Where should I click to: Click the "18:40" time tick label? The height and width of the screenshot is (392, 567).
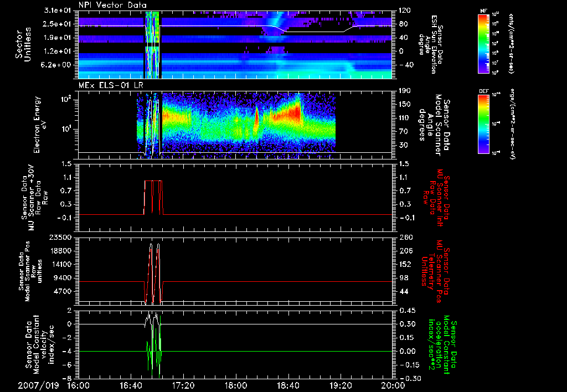(x=288, y=385)
